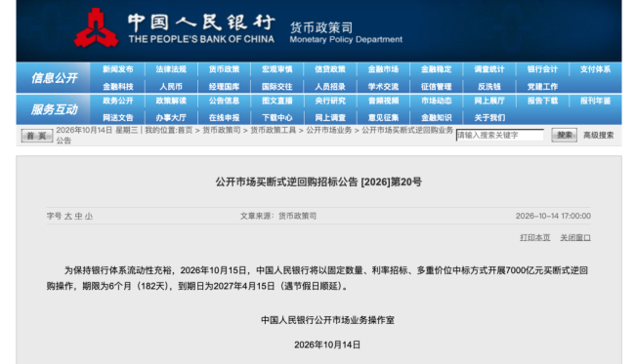
Task: Select 学术交流 in navigation
Action: coord(383,87)
